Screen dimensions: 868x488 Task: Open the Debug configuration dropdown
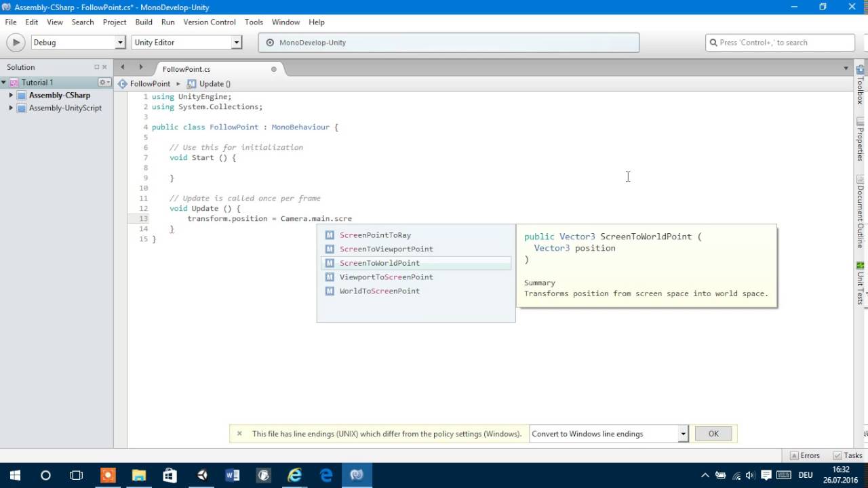point(78,42)
